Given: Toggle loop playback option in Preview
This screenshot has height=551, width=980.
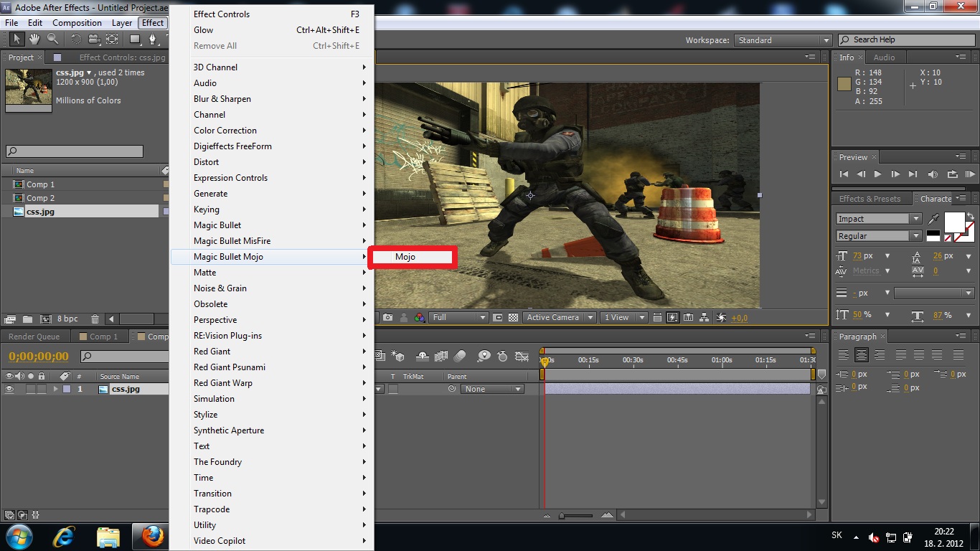Looking at the screenshot, I should tap(952, 174).
